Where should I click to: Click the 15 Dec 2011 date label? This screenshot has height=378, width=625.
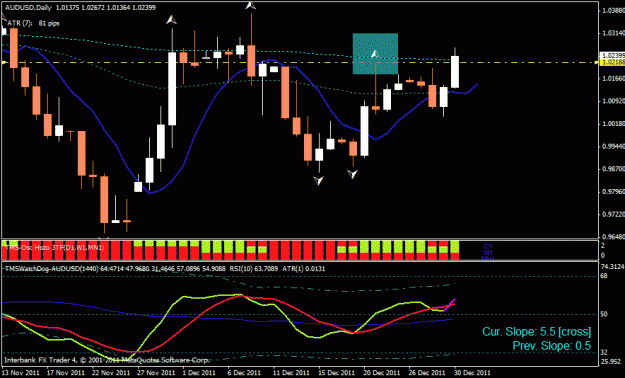(337, 373)
